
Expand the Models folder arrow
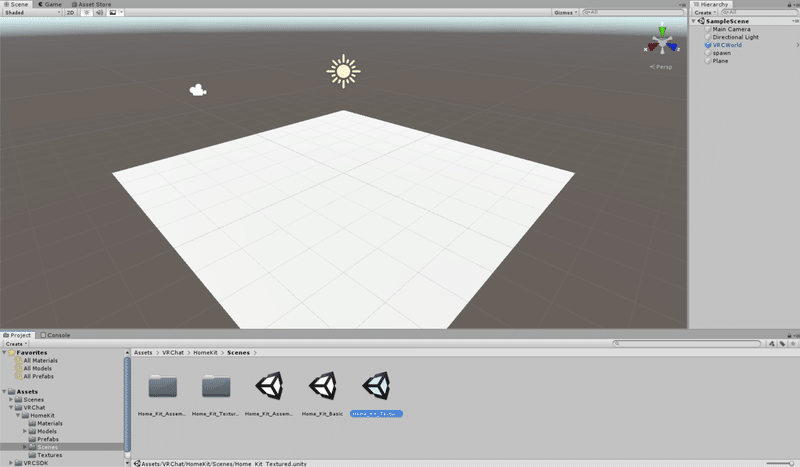click(x=25, y=431)
